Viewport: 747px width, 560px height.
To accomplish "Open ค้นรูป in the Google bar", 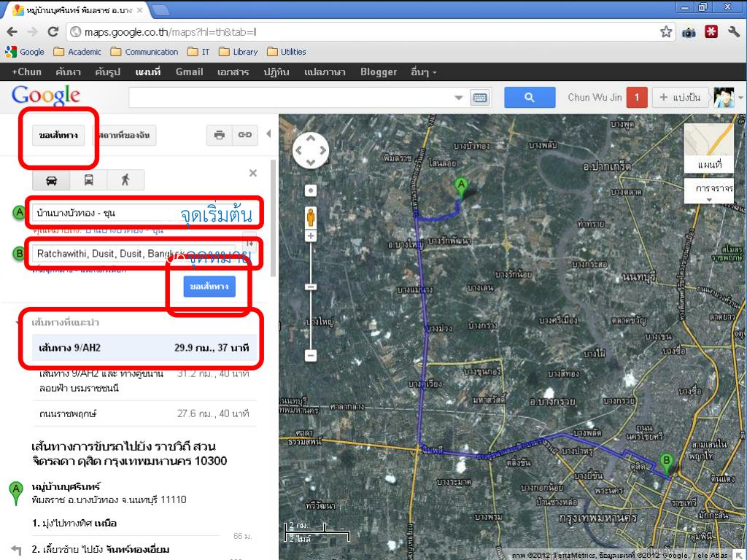I will [107, 72].
